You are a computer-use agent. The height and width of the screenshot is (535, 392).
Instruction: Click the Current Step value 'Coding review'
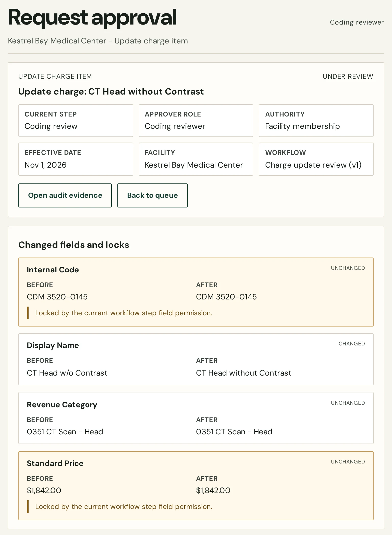pos(51,126)
